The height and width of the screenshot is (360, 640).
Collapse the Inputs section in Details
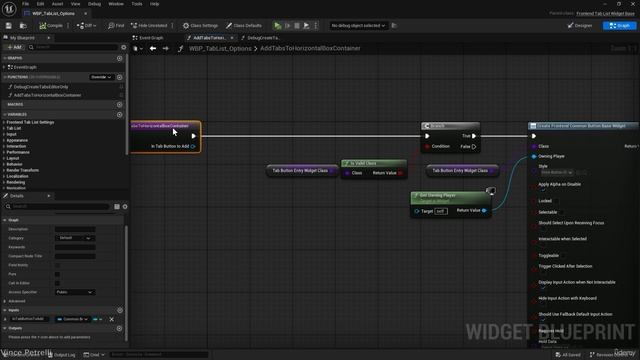pos(5,310)
